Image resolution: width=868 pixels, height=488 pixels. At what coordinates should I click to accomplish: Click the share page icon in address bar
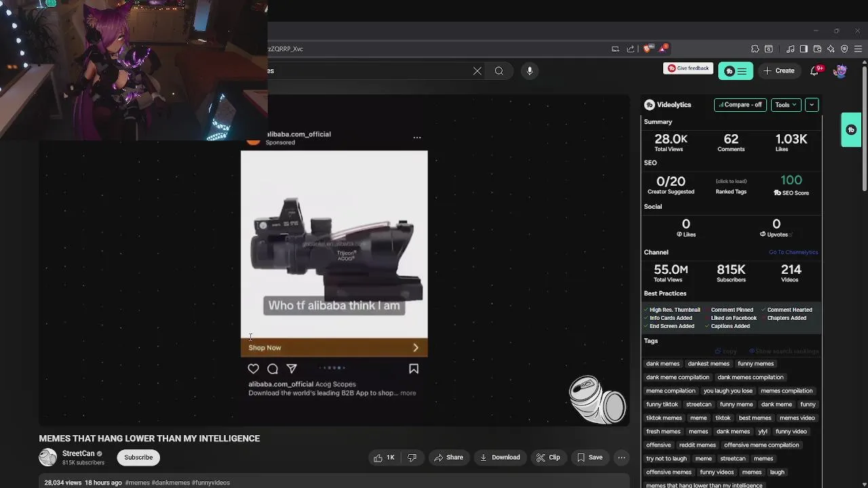(x=631, y=49)
